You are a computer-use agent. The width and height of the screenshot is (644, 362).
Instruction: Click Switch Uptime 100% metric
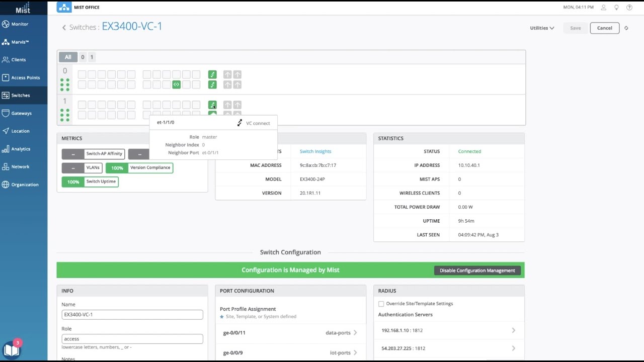(x=90, y=182)
